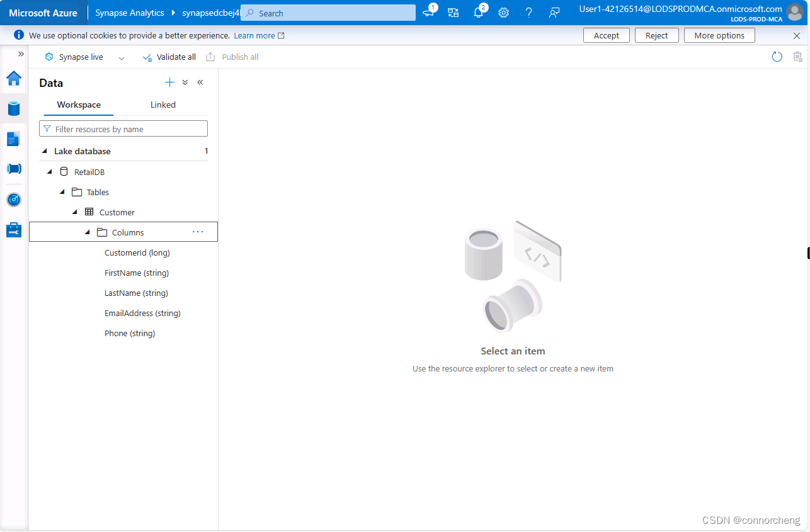Click the Lake database count 1
The width and height of the screenshot is (810, 532).
(x=206, y=151)
